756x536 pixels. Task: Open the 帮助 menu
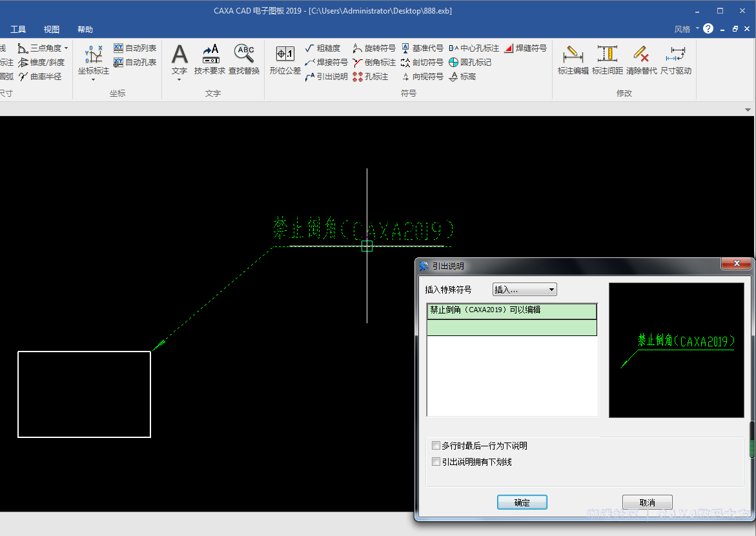(85, 30)
